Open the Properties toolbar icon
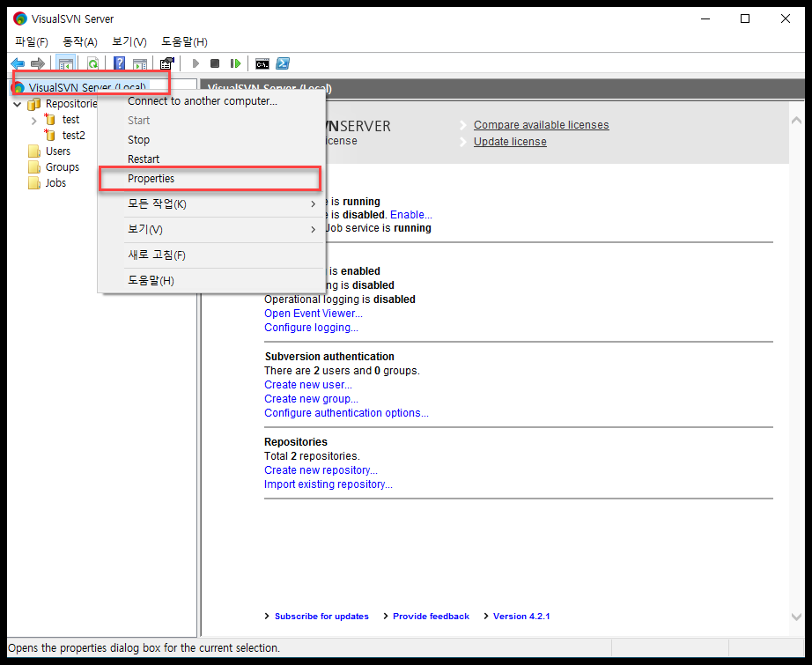This screenshot has height=665, width=812. pos(166,63)
